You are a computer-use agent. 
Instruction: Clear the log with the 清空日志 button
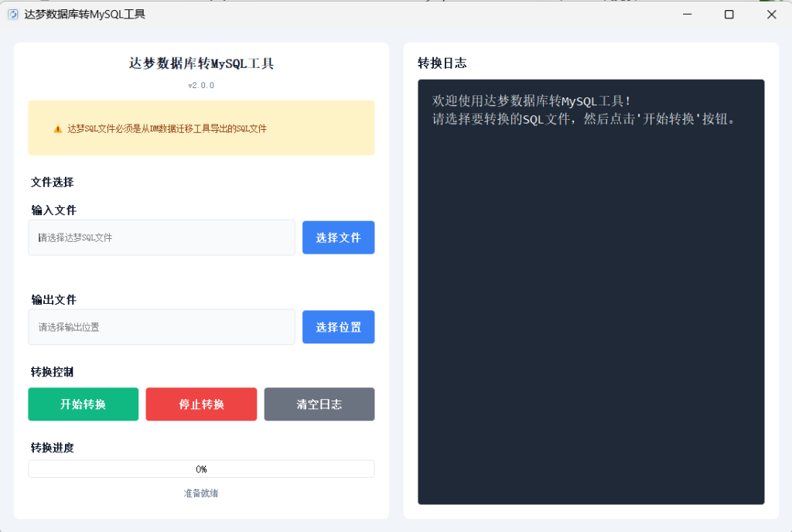tap(319, 404)
